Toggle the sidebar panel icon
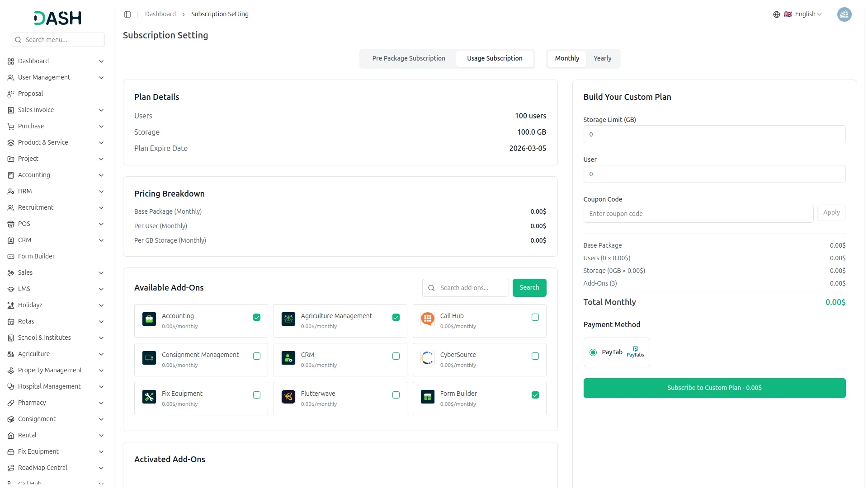 (127, 14)
